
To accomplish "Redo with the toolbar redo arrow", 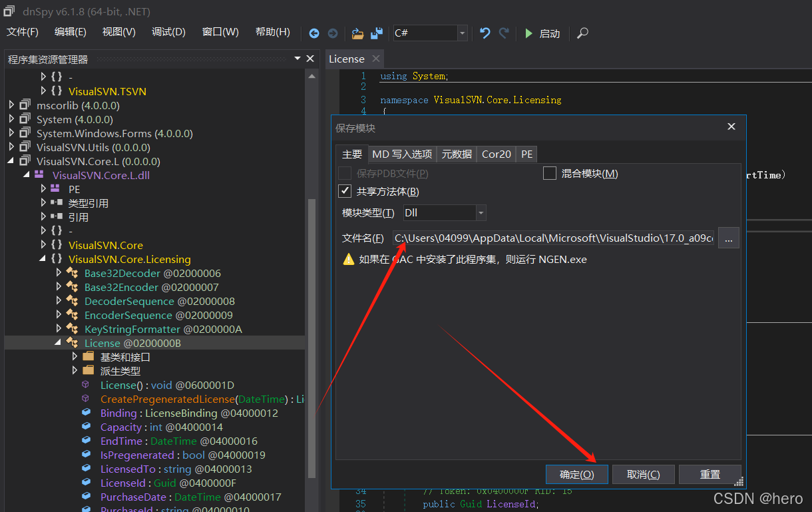I will 504,33.
